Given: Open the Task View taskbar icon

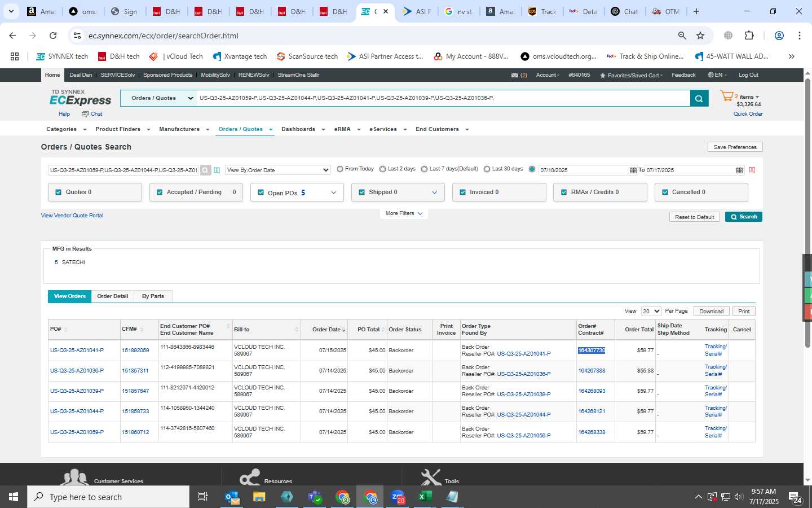Looking at the screenshot, I should point(203,497).
